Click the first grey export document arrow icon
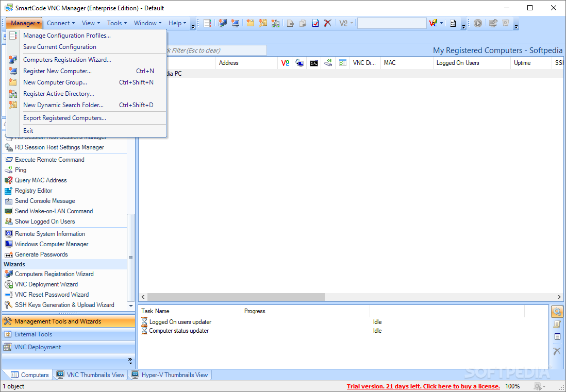 click(x=291, y=23)
